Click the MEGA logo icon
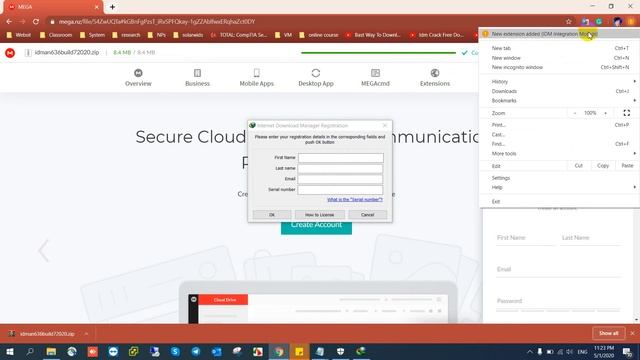Screen dimensions: 640x360 10,53
